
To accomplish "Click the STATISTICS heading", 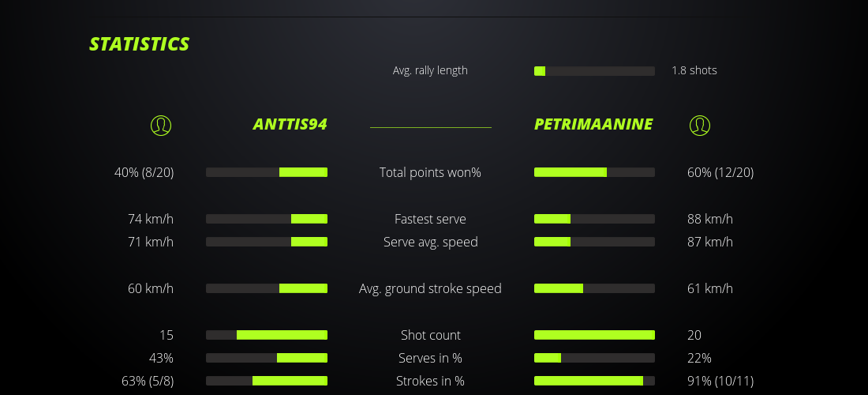I will 140,44.
